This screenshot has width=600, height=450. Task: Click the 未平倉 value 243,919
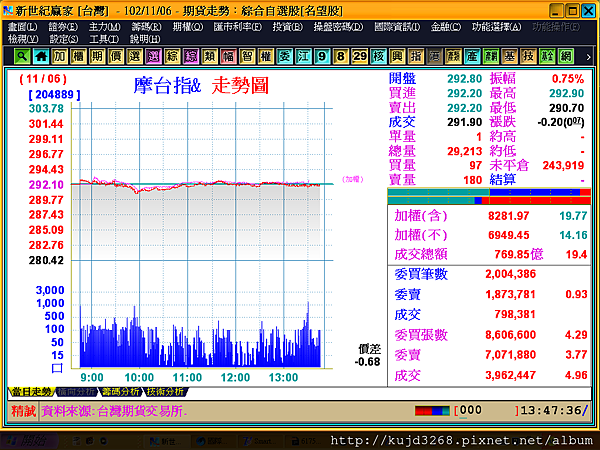[x=563, y=165]
